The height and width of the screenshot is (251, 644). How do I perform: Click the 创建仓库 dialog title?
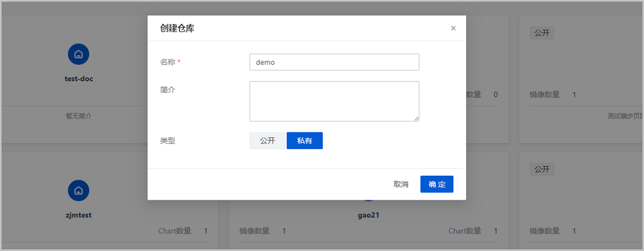click(177, 28)
